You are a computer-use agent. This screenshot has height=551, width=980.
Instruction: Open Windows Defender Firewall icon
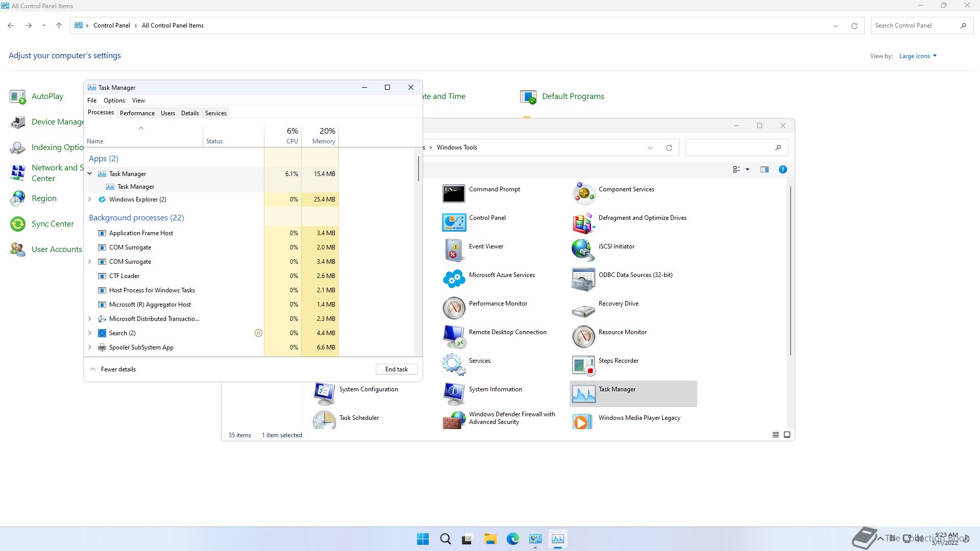[x=454, y=420]
